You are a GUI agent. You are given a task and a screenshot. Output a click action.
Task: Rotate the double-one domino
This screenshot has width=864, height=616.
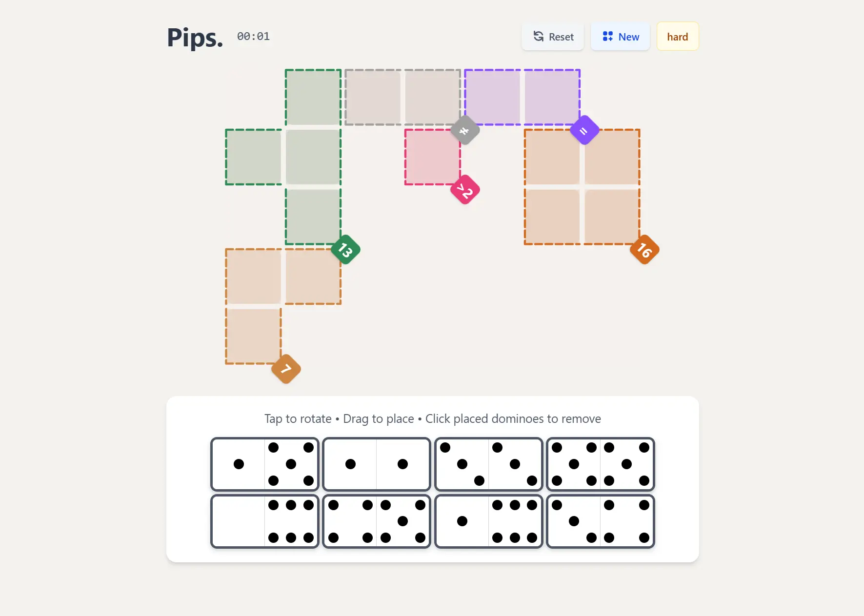[376, 464]
